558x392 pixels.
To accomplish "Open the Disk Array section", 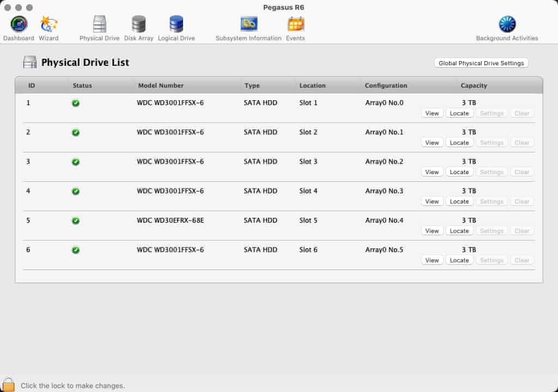I will (x=138, y=24).
